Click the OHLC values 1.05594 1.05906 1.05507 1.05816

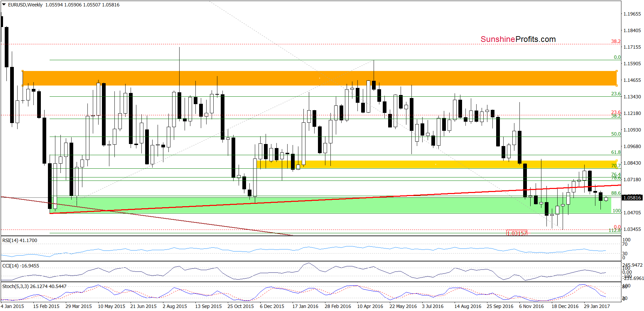click(x=82, y=5)
